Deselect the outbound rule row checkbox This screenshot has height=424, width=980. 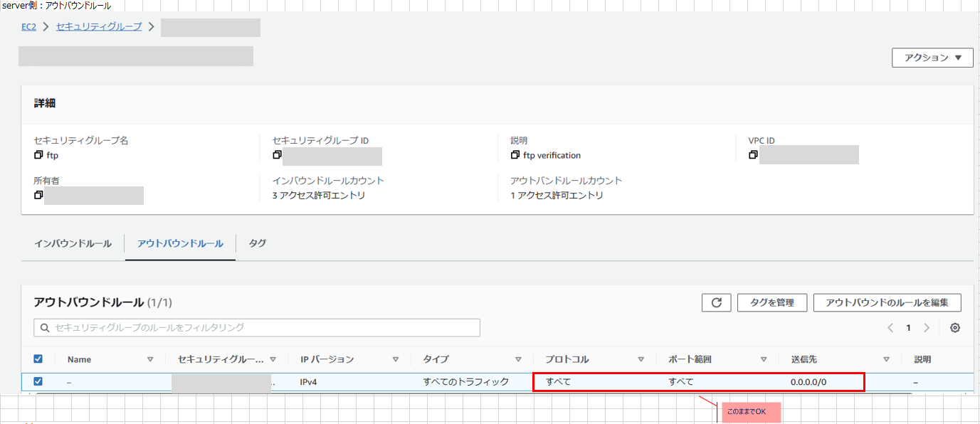[38, 382]
